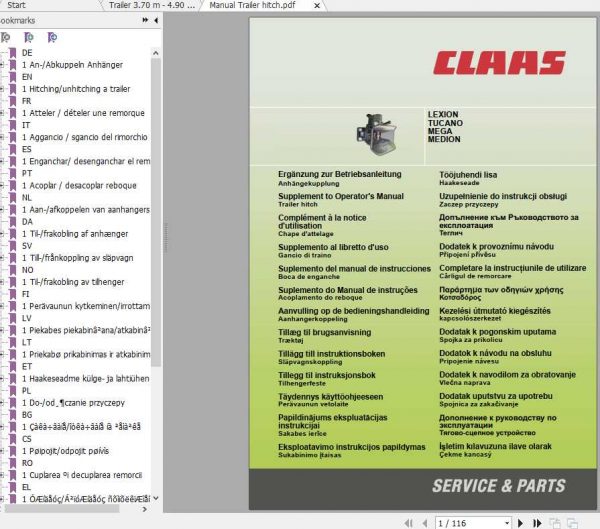Go to previous page
Image resolution: width=600 pixels, height=529 pixels.
point(424,523)
